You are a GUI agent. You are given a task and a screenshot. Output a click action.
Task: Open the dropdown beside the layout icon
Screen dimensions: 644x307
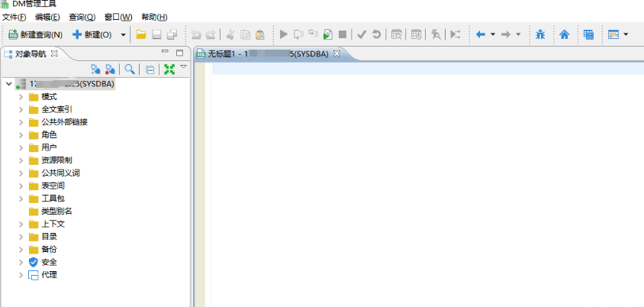pyautogui.click(x=626, y=34)
